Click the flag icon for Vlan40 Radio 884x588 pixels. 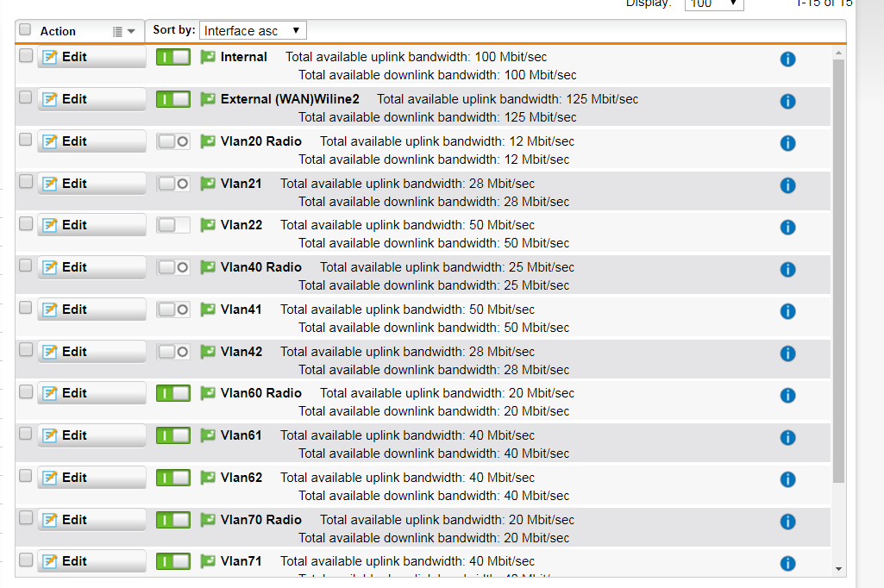point(208,267)
